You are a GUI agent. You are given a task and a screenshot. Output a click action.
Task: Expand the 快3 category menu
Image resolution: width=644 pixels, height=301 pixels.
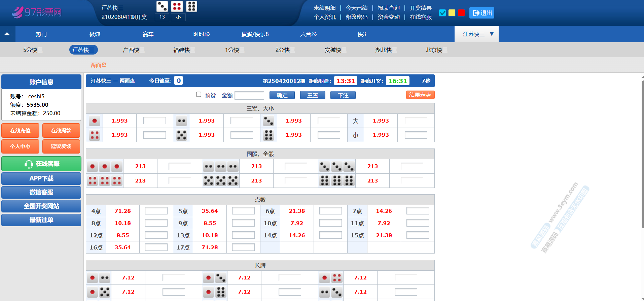point(361,34)
